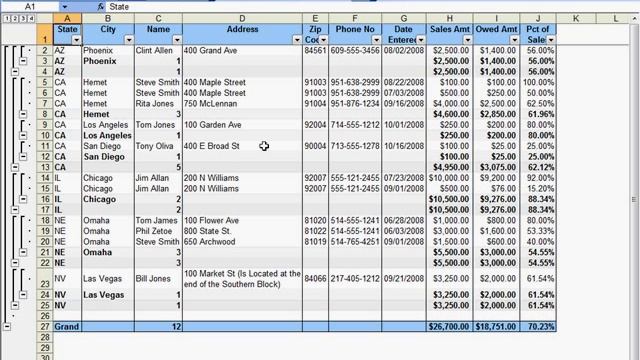Select the $9,200.00 owed amount cell
Screen dimensions: 640x360
(496, 178)
